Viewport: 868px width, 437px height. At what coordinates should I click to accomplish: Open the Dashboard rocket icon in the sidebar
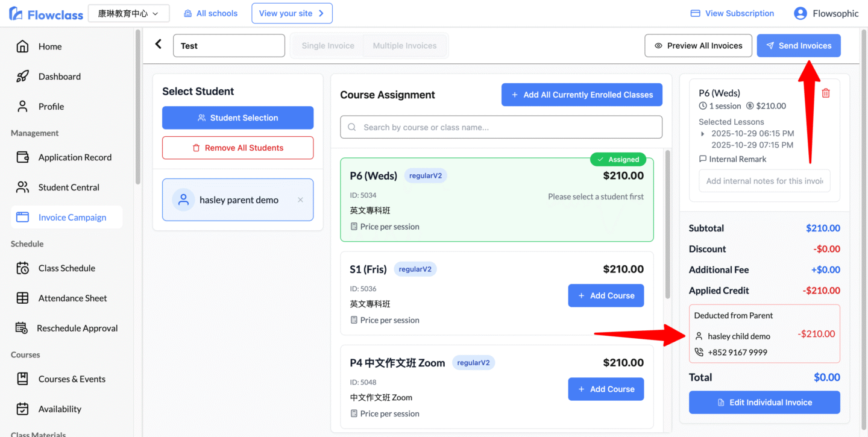coord(22,77)
